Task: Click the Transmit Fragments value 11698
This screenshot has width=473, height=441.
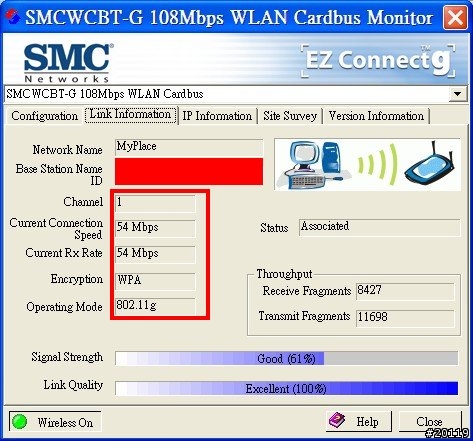Action: click(405, 318)
